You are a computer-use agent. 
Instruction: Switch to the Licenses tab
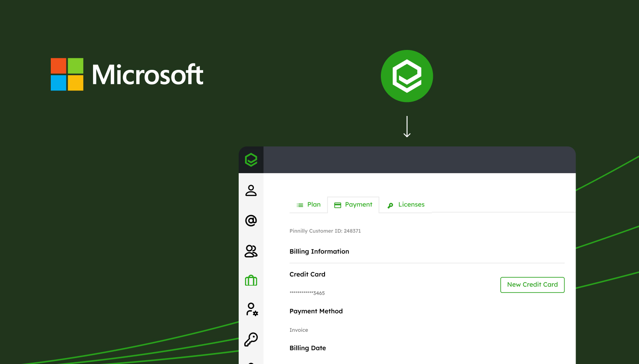405,205
